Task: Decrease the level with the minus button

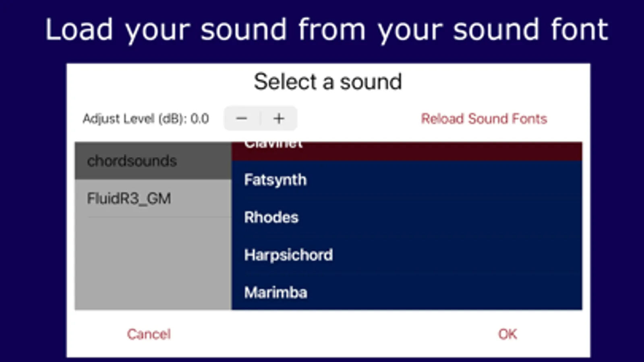Action: 242,119
